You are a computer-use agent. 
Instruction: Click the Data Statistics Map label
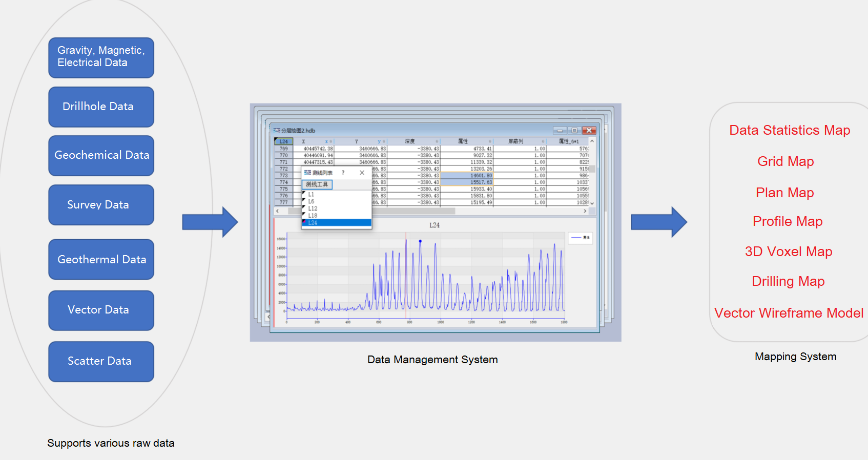click(x=790, y=130)
